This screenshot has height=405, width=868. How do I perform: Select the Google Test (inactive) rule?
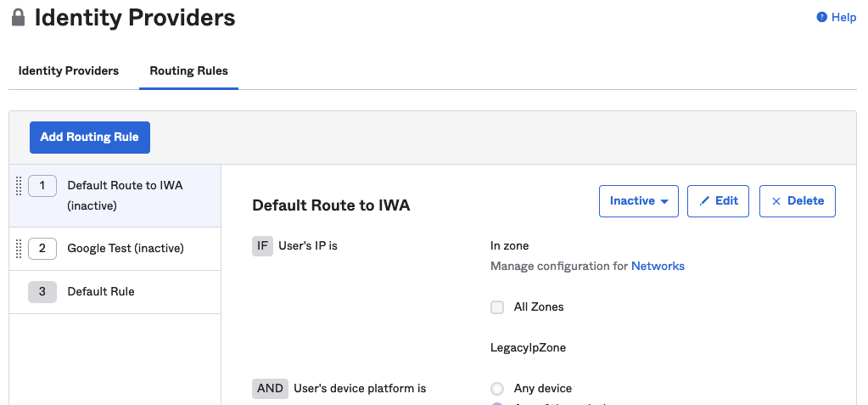click(126, 249)
